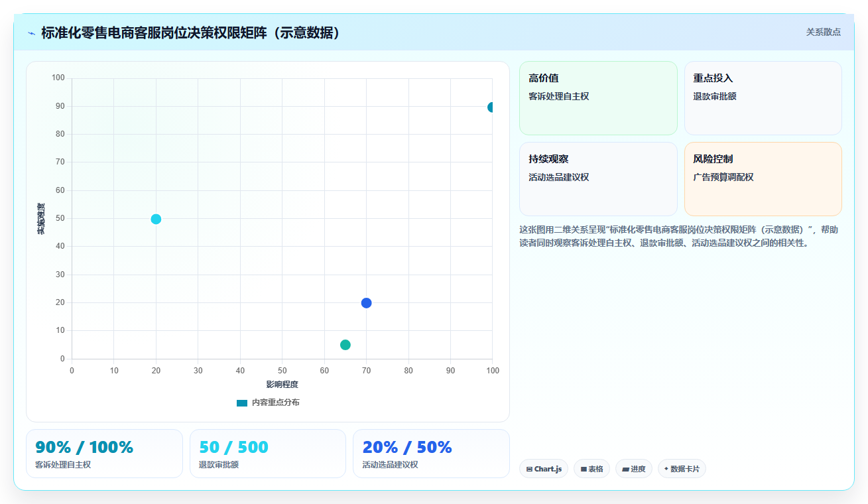868x504 pixels.
Task: Open the 高价值 quadrant card
Action: tap(598, 98)
